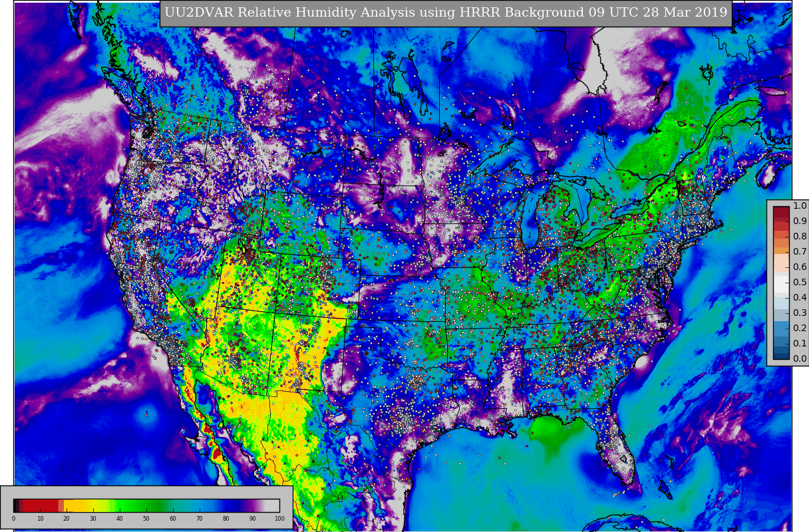Click the 0.8 label on right legend
Image resolution: width=809 pixels, height=532 pixels.
[x=800, y=236]
